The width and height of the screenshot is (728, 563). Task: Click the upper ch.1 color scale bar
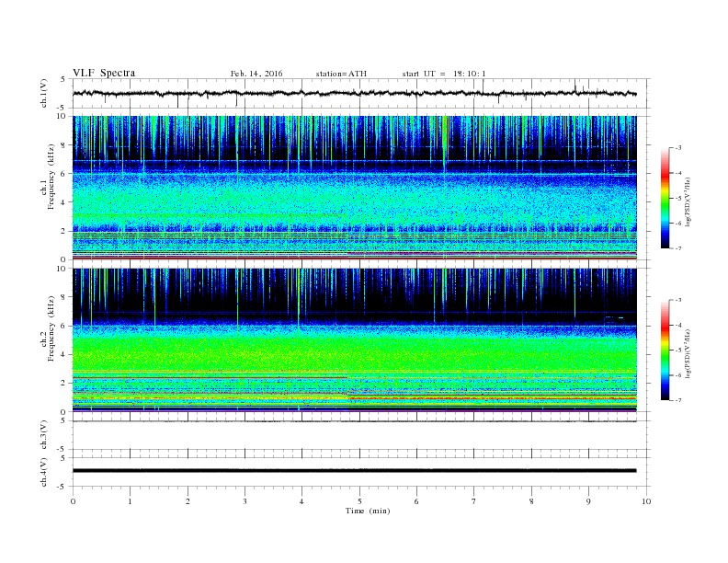click(665, 198)
